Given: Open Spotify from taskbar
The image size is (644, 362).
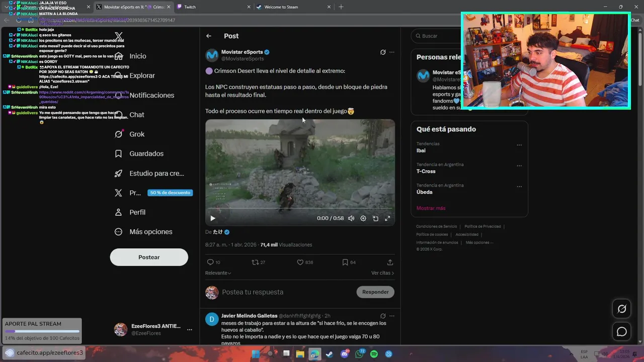Looking at the screenshot, I should coord(374,354).
